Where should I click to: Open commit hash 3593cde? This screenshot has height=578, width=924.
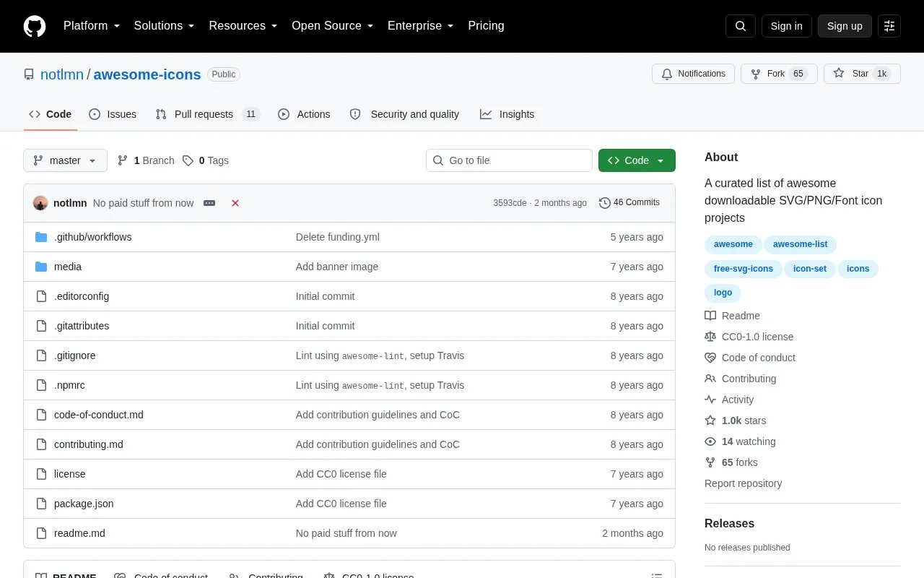510,203
